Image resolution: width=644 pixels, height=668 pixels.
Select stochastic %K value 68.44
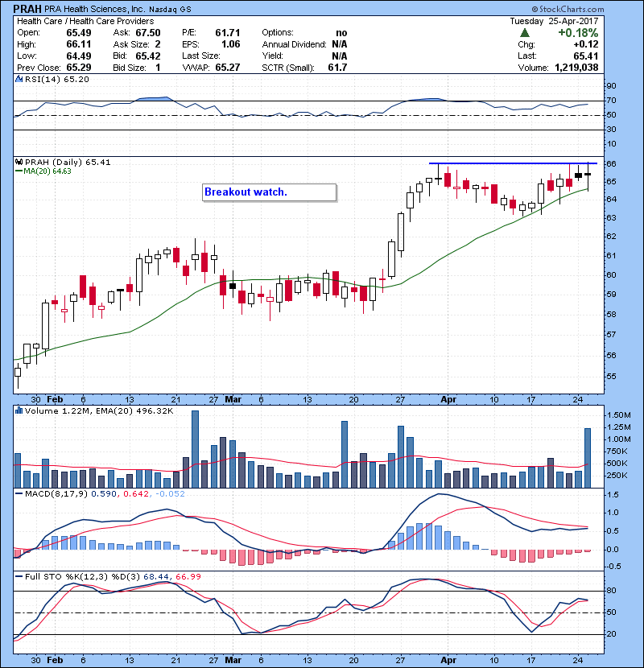point(156,577)
